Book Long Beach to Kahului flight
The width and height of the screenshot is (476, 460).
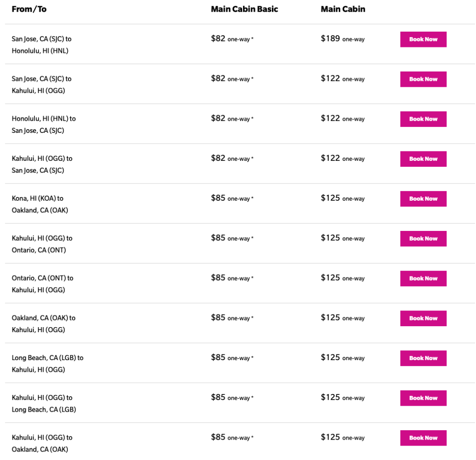point(423,358)
